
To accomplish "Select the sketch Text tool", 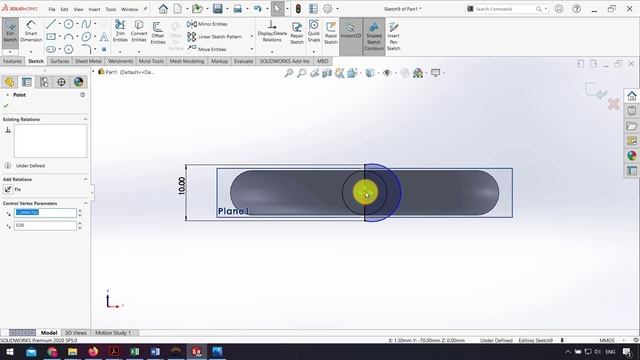I will click(104, 37).
